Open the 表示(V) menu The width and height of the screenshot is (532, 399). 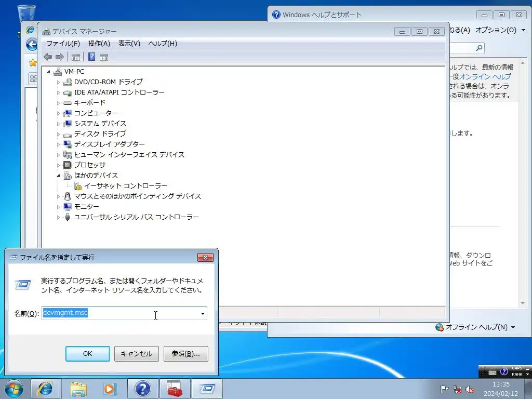point(129,44)
